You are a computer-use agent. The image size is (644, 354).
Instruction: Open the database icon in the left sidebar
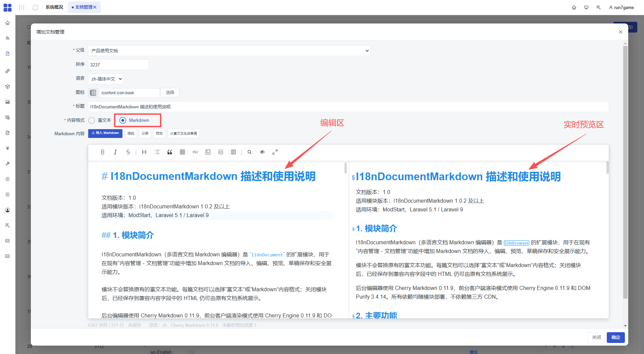tap(7, 117)
